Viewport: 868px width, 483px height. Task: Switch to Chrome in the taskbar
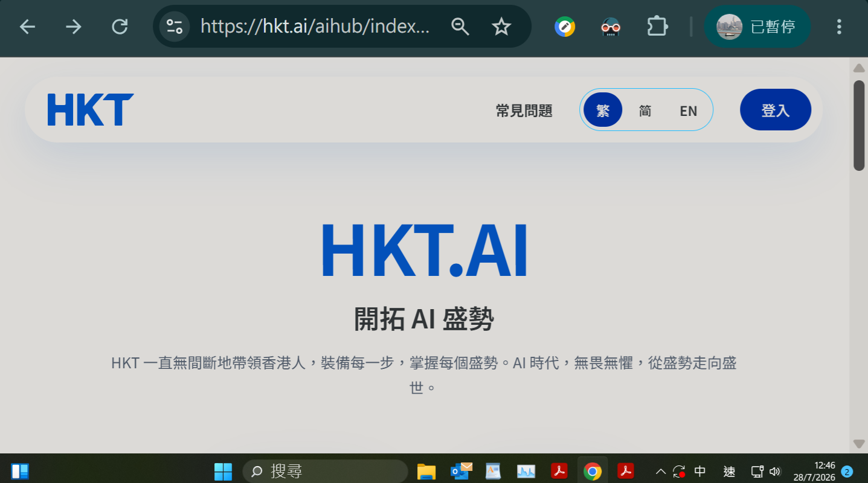click(593, 471)
